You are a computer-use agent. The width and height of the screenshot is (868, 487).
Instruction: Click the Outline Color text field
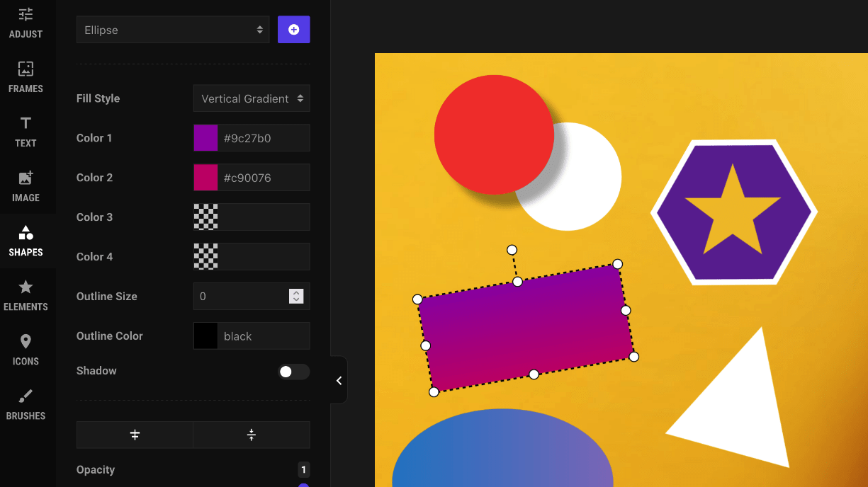coord(264,336)
